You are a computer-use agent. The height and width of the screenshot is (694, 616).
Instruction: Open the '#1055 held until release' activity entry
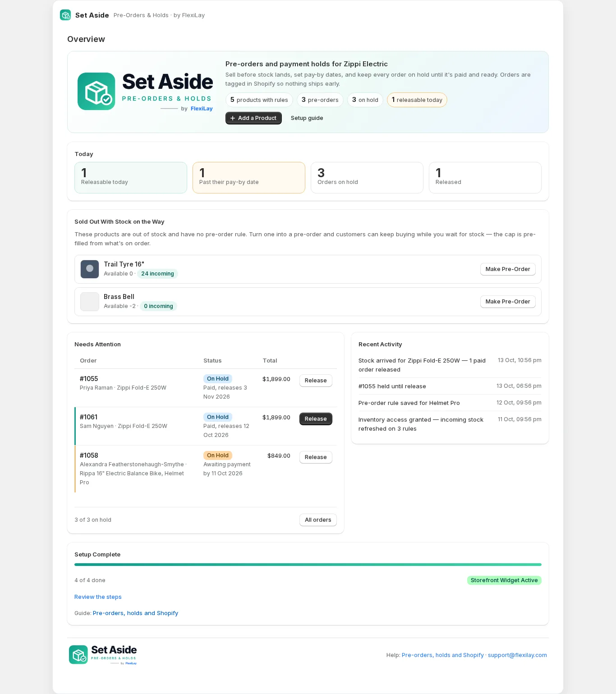click(450, 386)
